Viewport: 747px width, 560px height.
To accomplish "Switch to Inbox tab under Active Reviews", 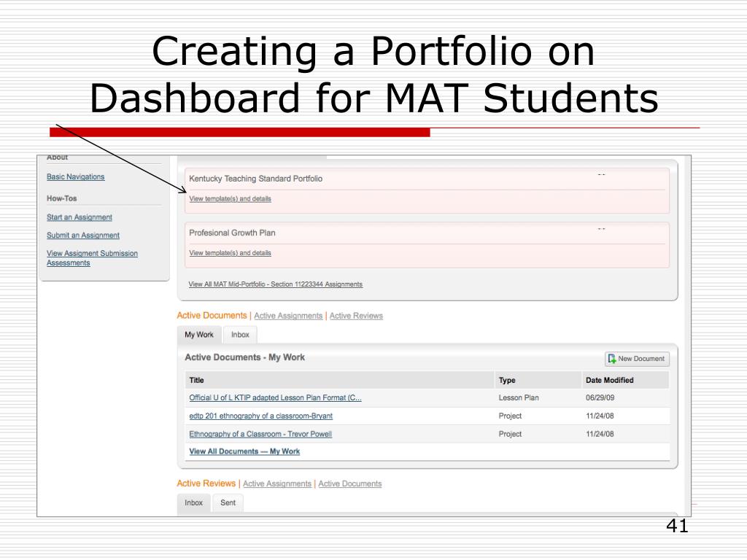I will coord(193,503).
